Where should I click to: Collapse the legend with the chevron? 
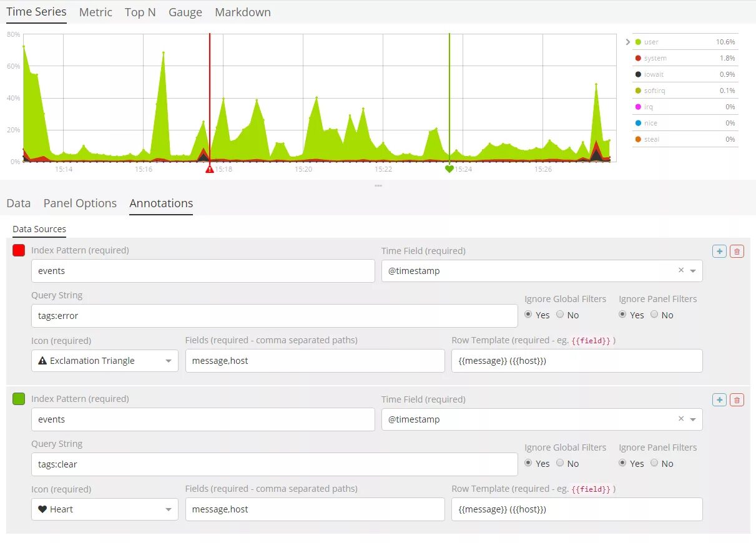628,42
